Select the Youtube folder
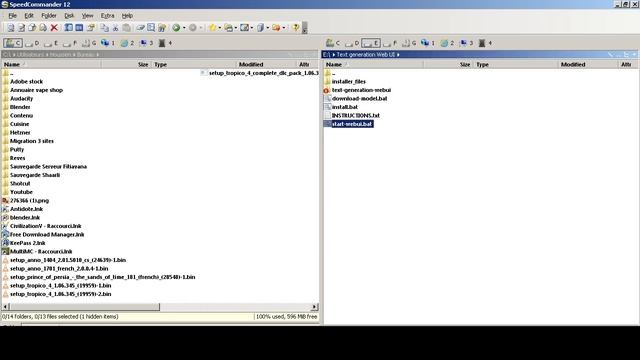Viewport: 640px width, 360px height. (x=18, y=192)
